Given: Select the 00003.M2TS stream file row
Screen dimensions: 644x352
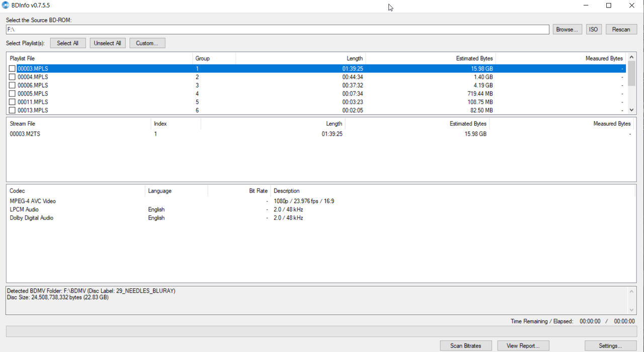Looking at the screenshot, I should tap(321, 134).
